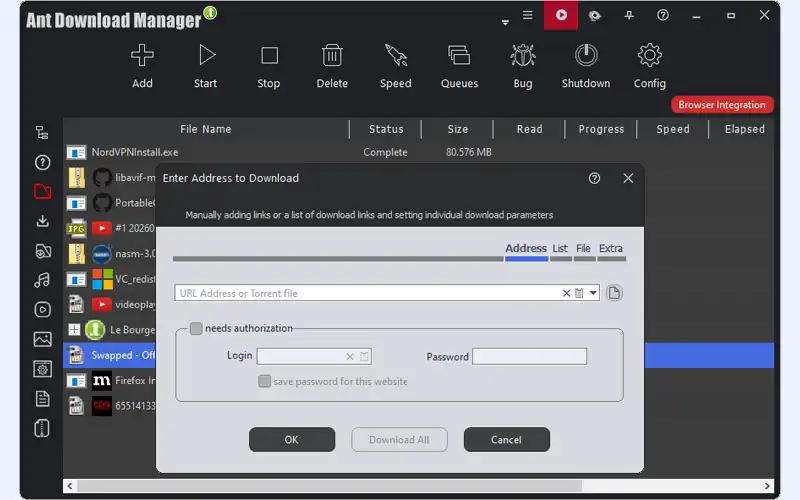
Task: Click the Password input field
Action: [x=530, y=356]
